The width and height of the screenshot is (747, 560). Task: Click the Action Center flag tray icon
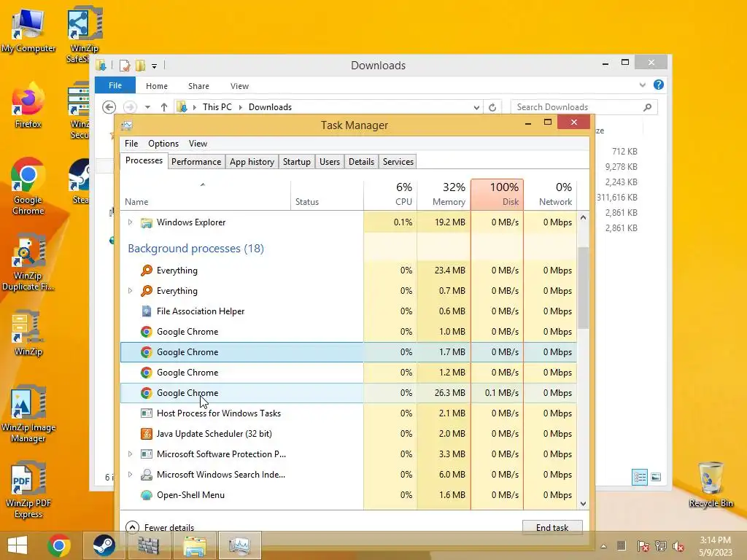[x=643, y=546]
